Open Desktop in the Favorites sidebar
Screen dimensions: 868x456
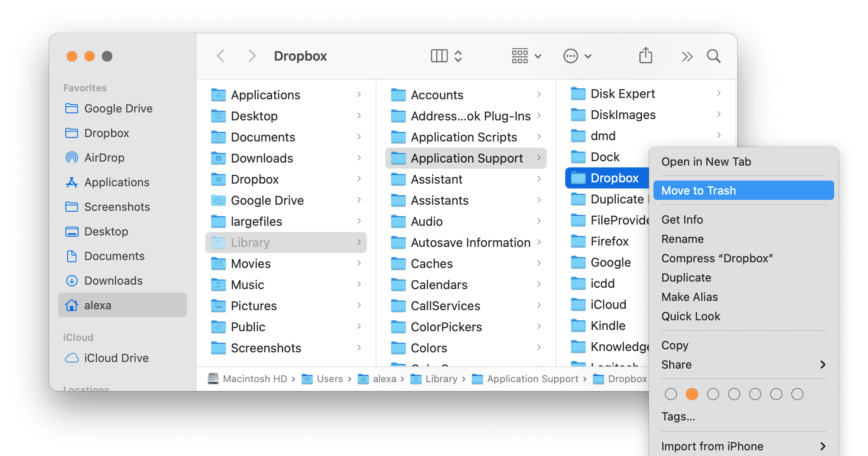tap(122, 232)
